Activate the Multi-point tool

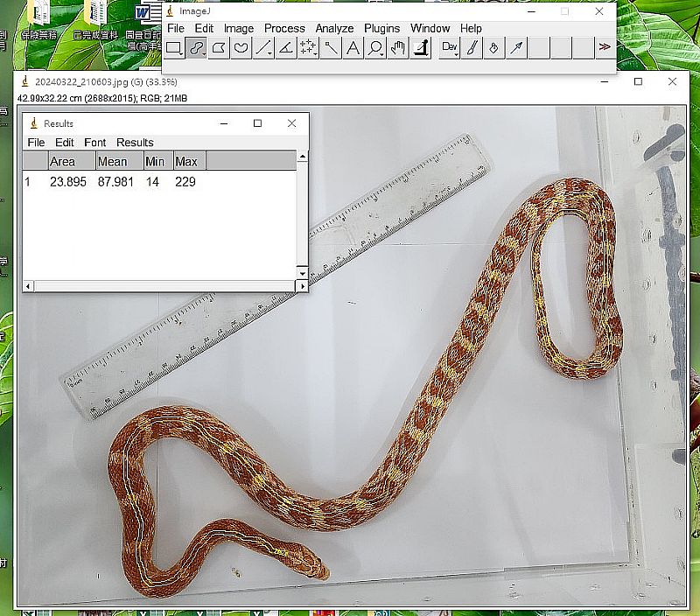click(308, 48)
